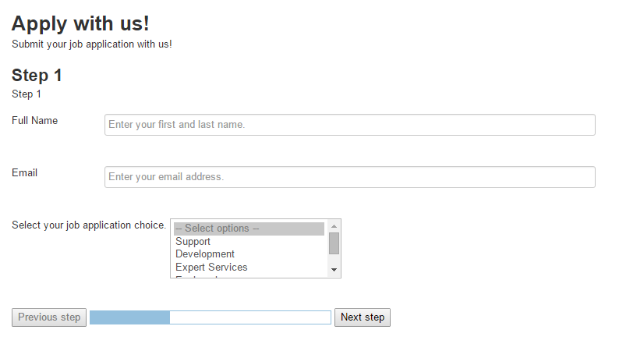The height and width of the screenshot is (351, 644).
Task: Select the Development job option
Action: click(205, 254)
